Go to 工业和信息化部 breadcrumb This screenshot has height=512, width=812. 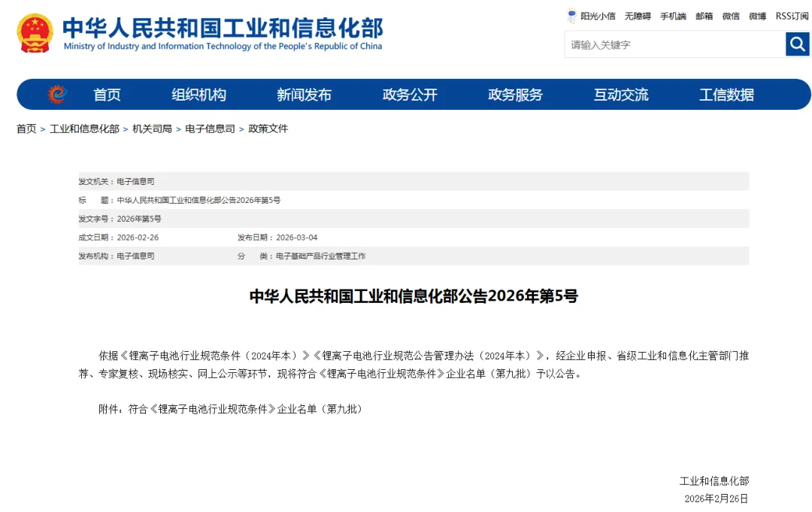pyautogui.click(x=84, y=129)
